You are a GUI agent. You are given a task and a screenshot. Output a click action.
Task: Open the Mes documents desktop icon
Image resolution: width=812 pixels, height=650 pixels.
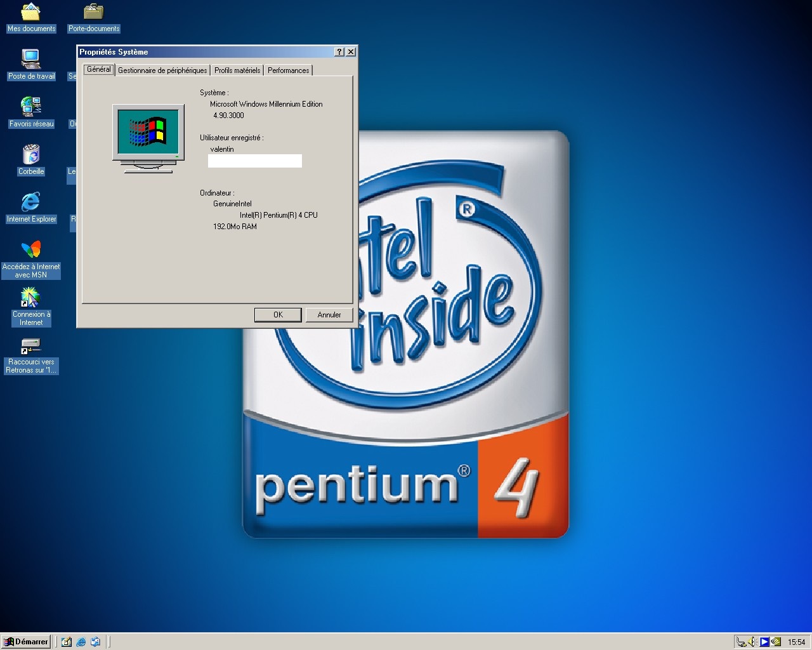pos(31,12)
